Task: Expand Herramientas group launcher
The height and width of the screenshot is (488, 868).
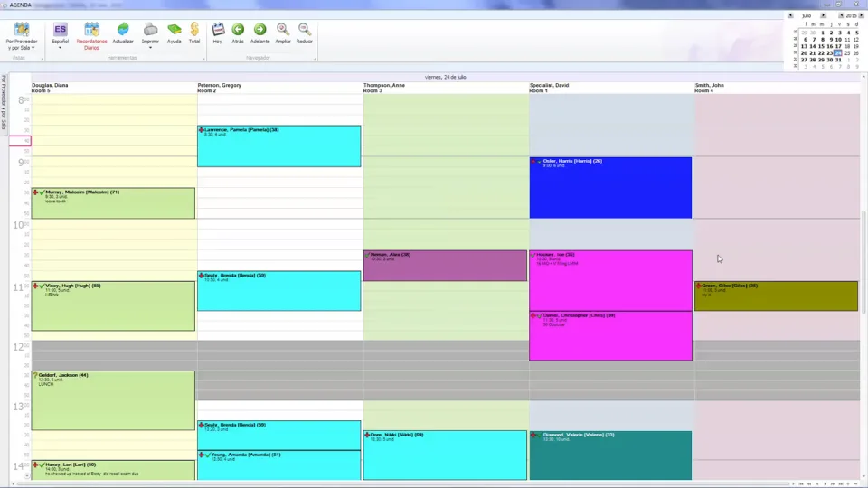Action: pyautogui.click(x=203, y=59)
